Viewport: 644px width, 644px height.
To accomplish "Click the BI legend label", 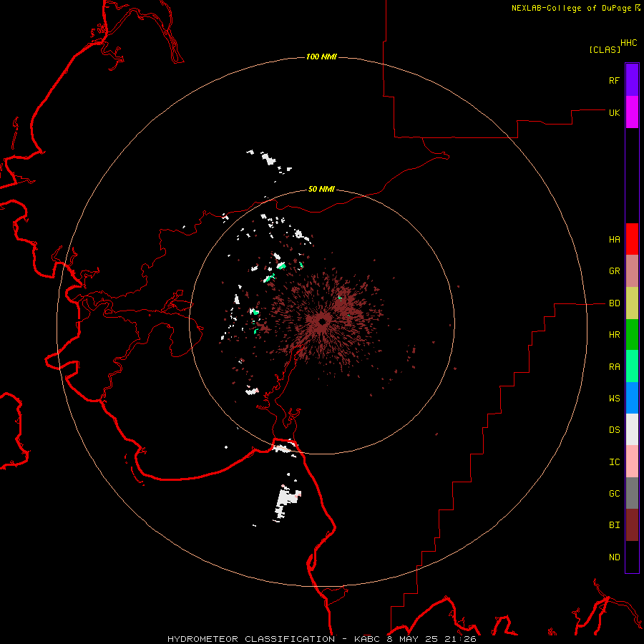I will point(615,525).
